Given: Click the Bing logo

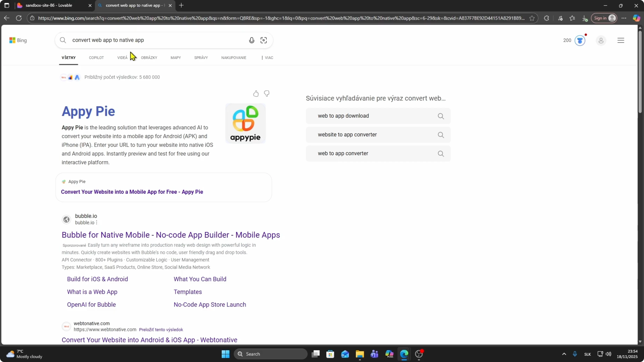Looking at the screenshot, I should click(x=18, y=40).
